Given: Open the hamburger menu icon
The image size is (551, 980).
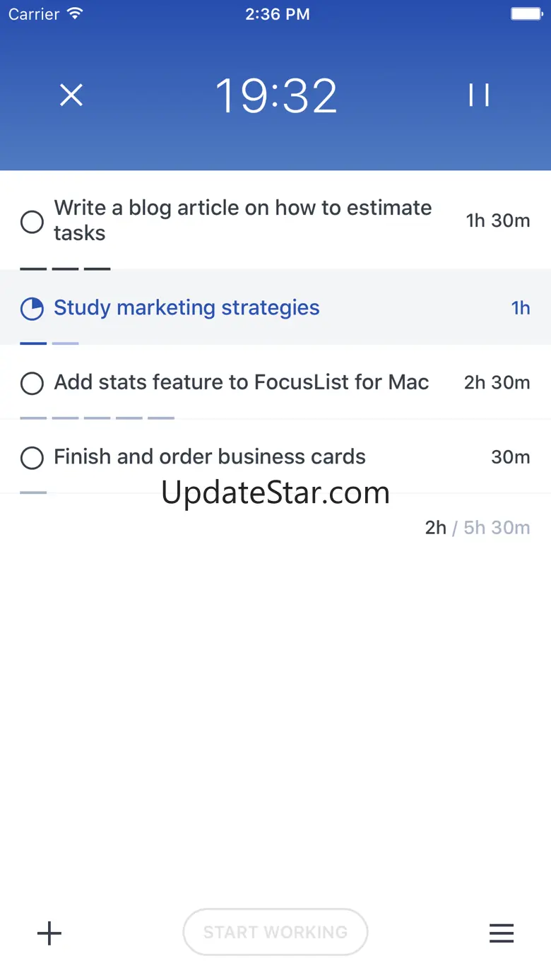Looking at the screenshot, I should pos(502,933).
